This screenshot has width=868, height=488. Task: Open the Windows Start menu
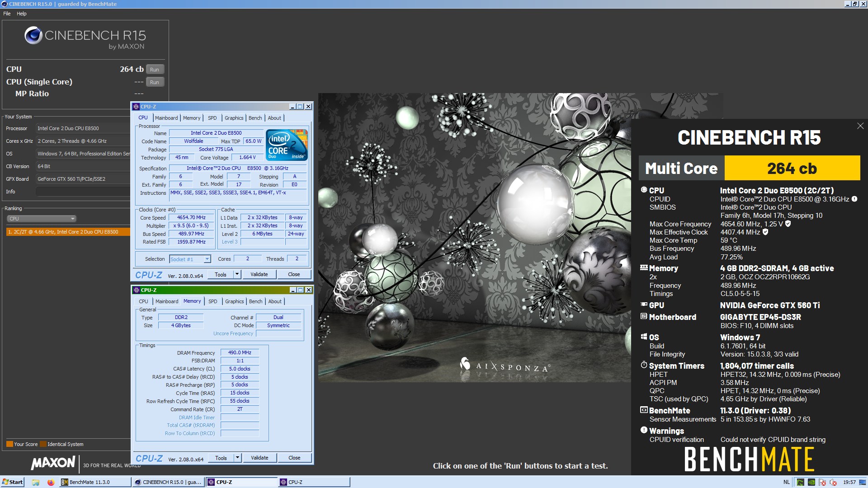tap(13, 482)
